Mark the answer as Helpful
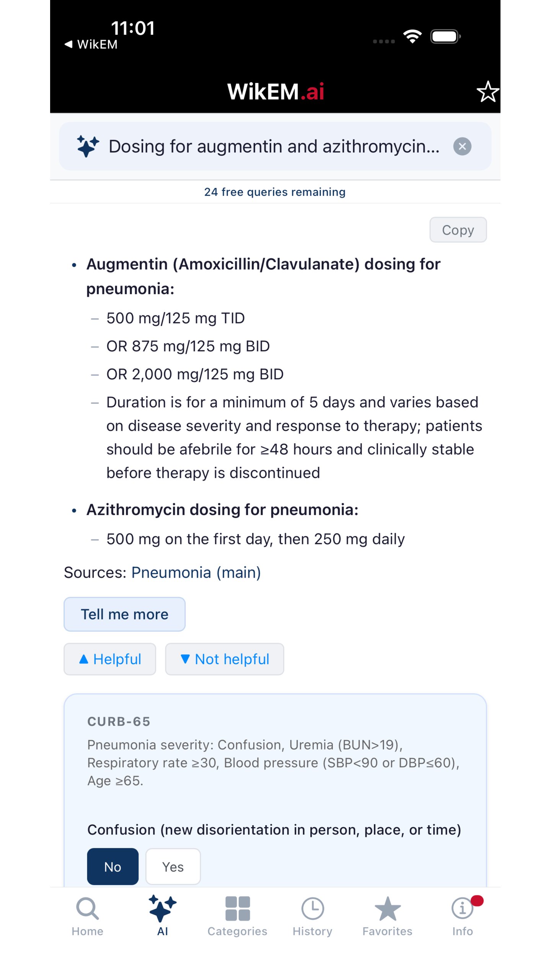 pyautogui.click(x=110, y=659)
